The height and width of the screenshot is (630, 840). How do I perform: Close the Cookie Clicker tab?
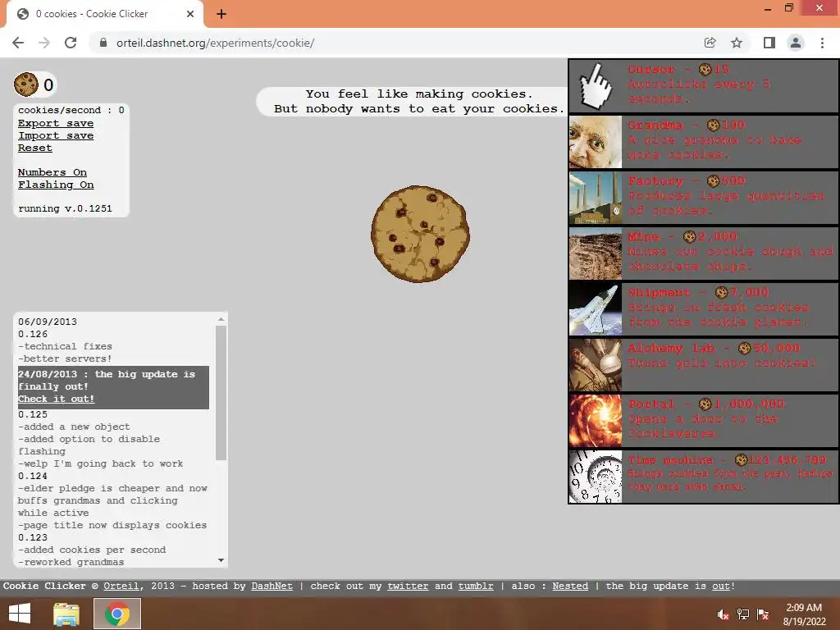point(190,14)
